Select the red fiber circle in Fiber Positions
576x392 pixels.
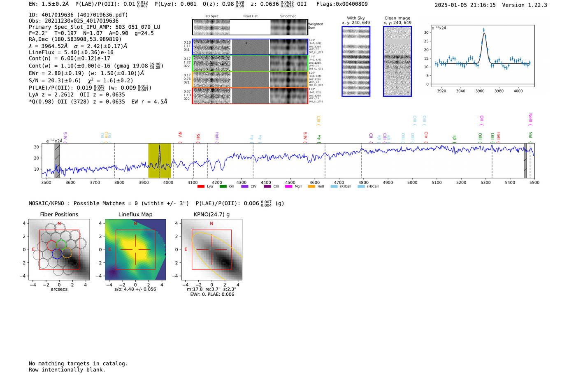pyautogui.click(x=52, y=246)
